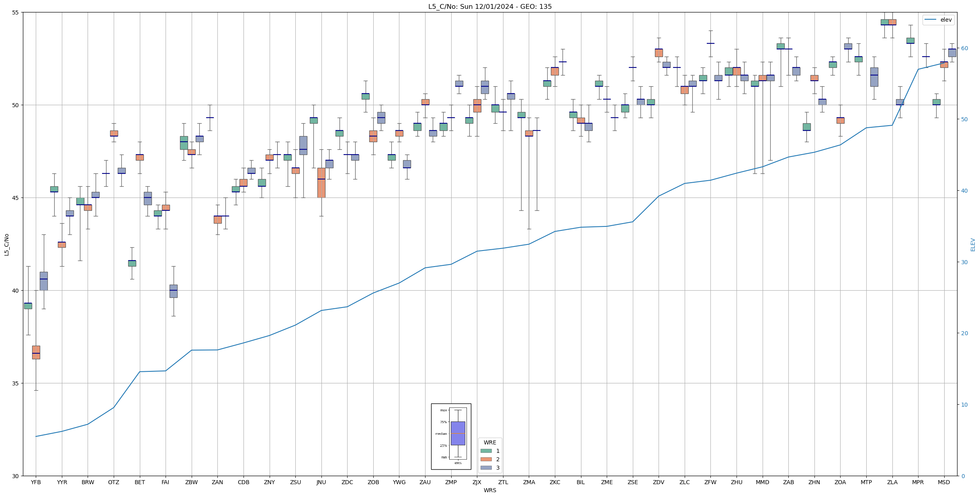Click the WRE legend title
This screenshot has width=980, height=497.
point(489,442)
